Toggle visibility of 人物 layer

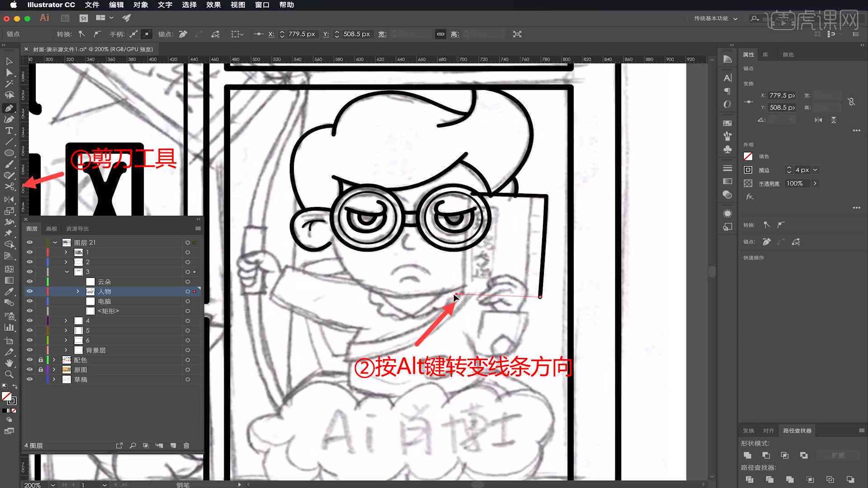29,291
